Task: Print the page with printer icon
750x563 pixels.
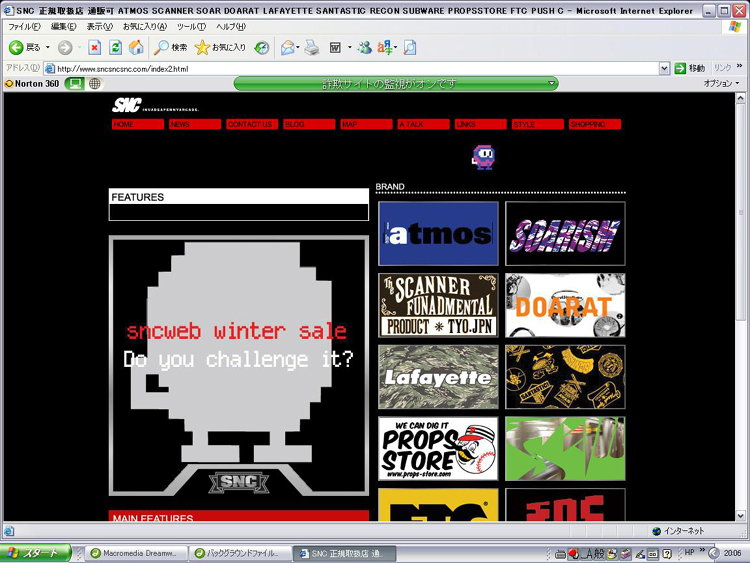Action: [312, 47]
